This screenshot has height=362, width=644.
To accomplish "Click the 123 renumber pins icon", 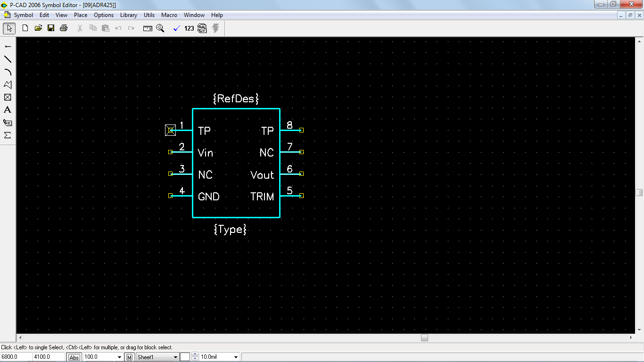I will point(189,28).
